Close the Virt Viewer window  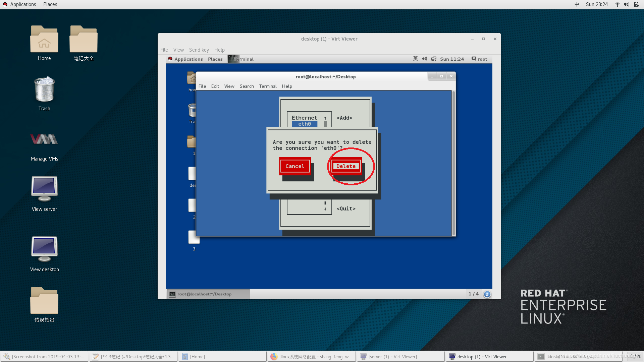(495, 39)
